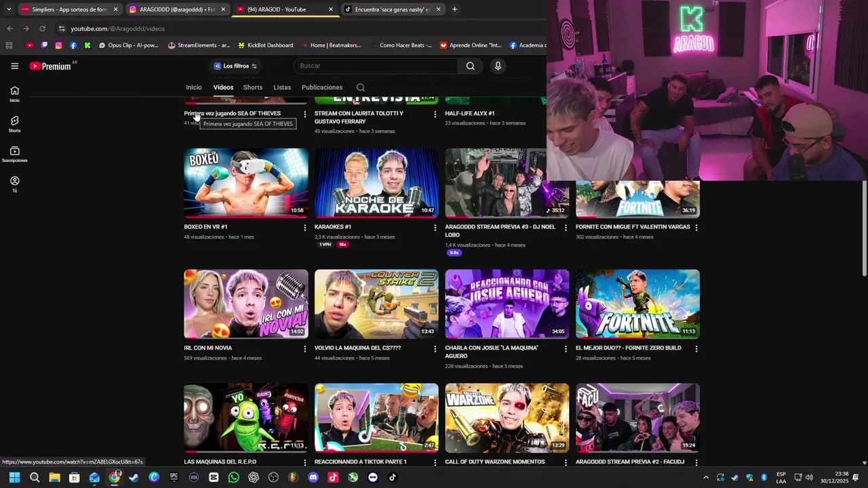Open the Como Hacer Beats bookmark

click(401, 45)
